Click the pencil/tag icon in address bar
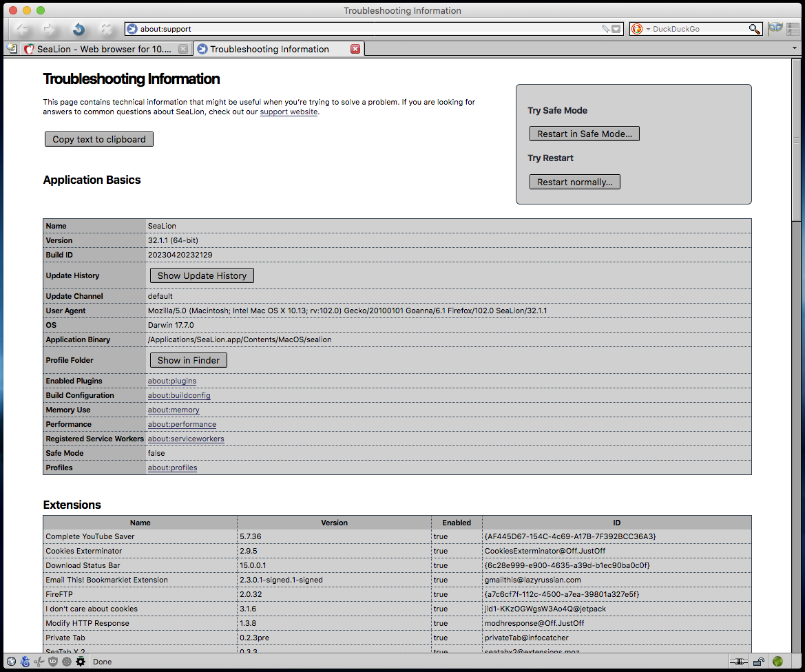Image resolution: width=805 pixels, height=672 pixels. [606, 29]
